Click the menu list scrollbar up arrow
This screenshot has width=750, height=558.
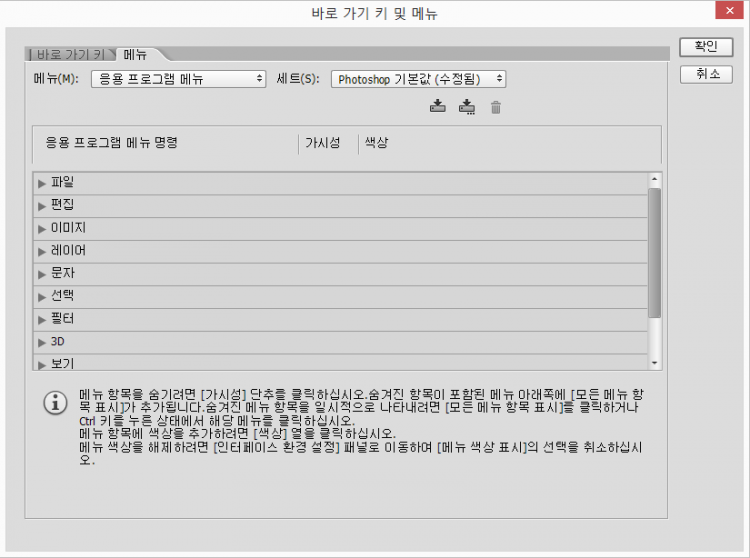click(x=655, y=180)
